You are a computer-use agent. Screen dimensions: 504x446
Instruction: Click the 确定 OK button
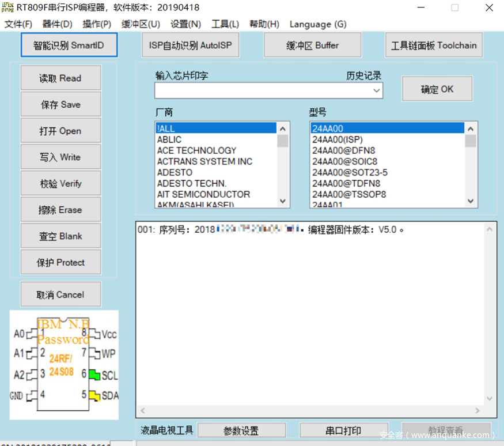pos(437,88)
